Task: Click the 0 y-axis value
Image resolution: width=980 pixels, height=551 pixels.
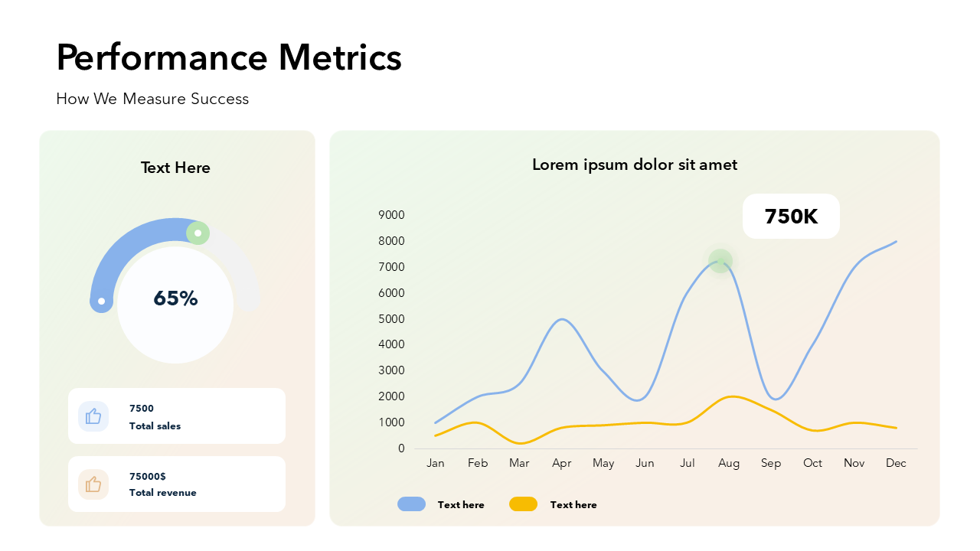Action: click(x=401, y=448)
